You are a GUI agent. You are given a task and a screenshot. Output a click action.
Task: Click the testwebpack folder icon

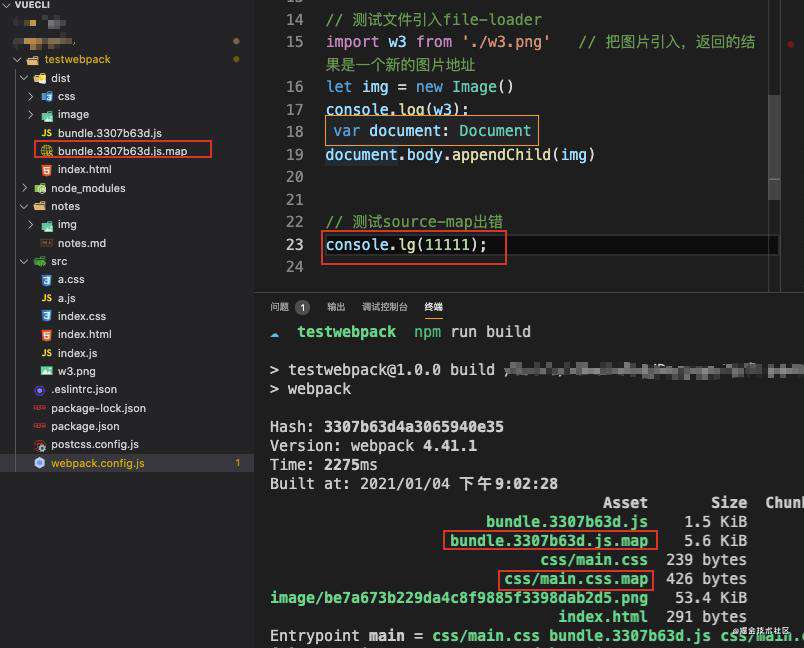[33, 60]
